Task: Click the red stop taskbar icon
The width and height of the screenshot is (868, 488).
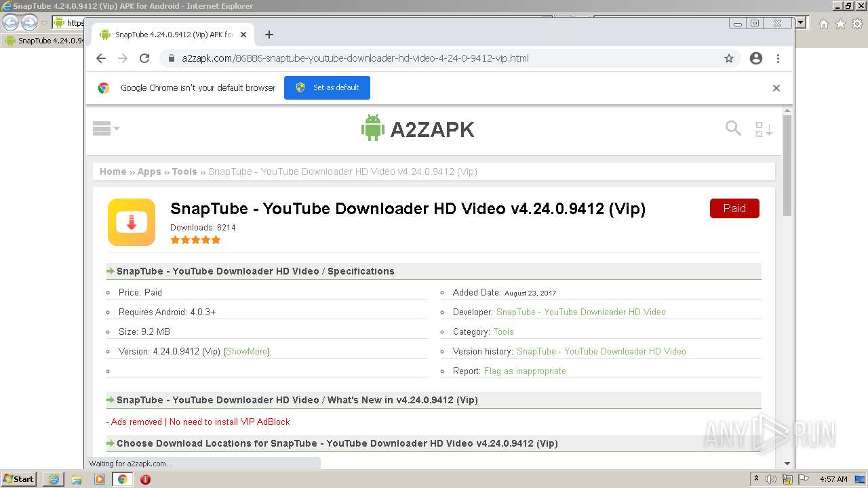Action: [x=145, y=479]
